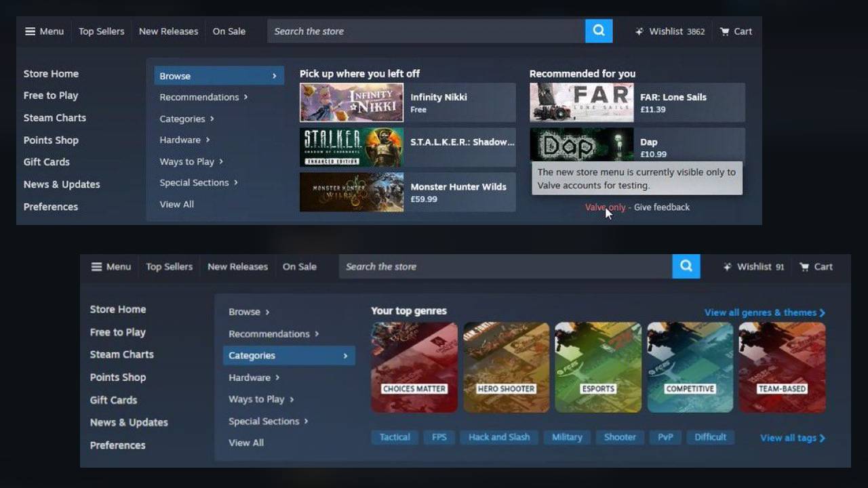Select the PvP tag

tap(665, 437)
